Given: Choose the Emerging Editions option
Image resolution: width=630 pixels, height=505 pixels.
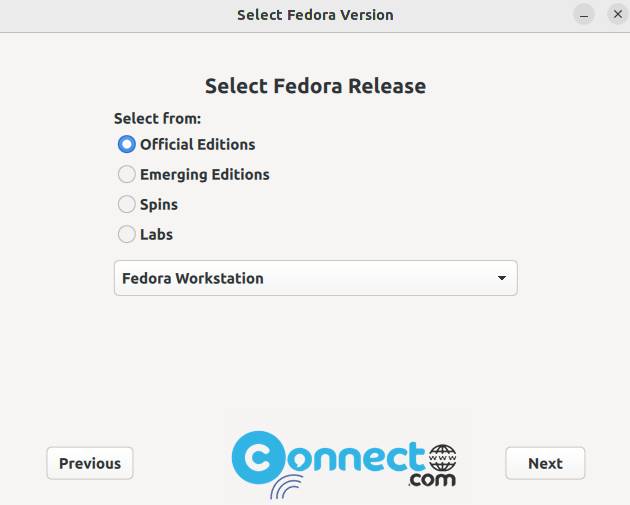Looking at the screenshot, I should point(127,174).
